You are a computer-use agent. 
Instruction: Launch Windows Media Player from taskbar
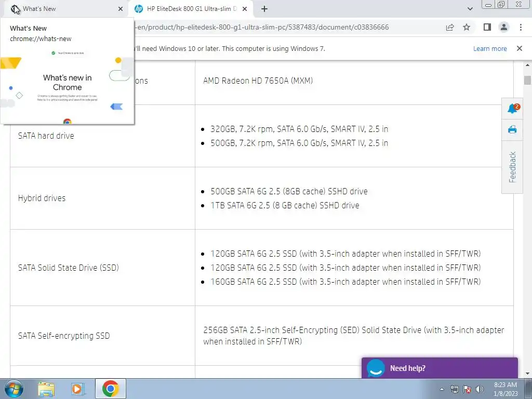(78, 389)
